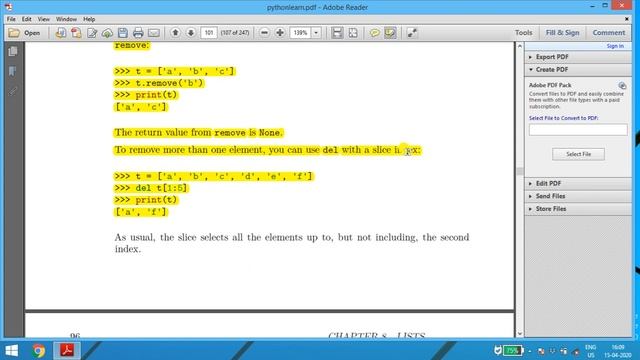Send file by email envelope icon
The width and height of the screenshot is (640, 360).
coord(153,33)
